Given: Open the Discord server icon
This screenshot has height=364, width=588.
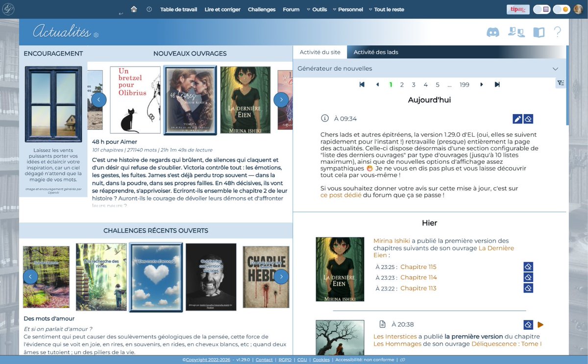Looking at the screenshot, I should 492,32.
